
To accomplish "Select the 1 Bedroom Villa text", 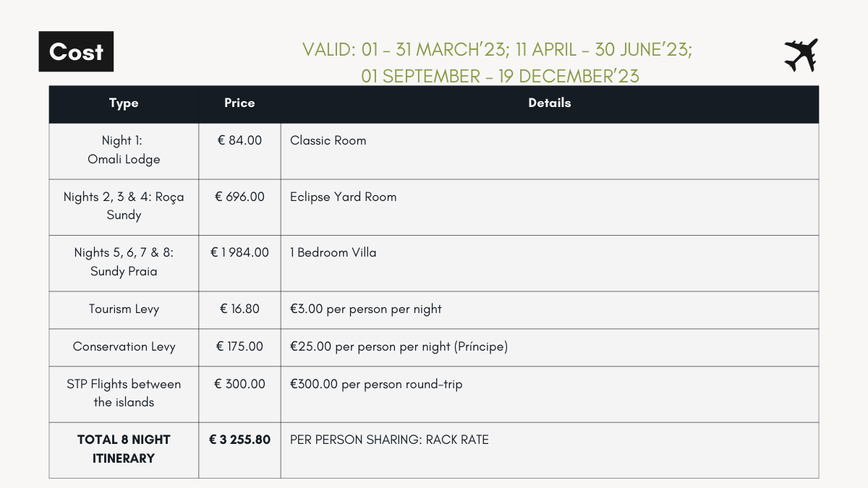I will [x=333, y=253].
